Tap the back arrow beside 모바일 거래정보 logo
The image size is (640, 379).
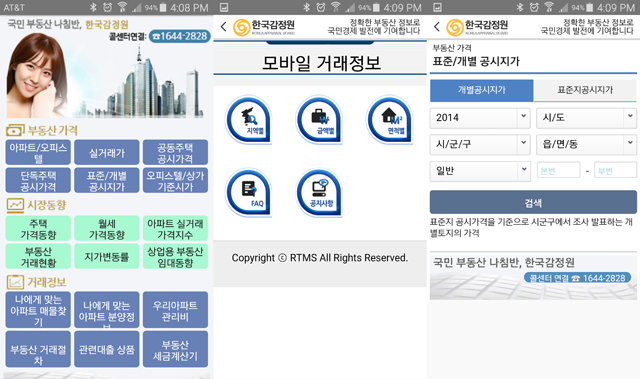[223, 27]
